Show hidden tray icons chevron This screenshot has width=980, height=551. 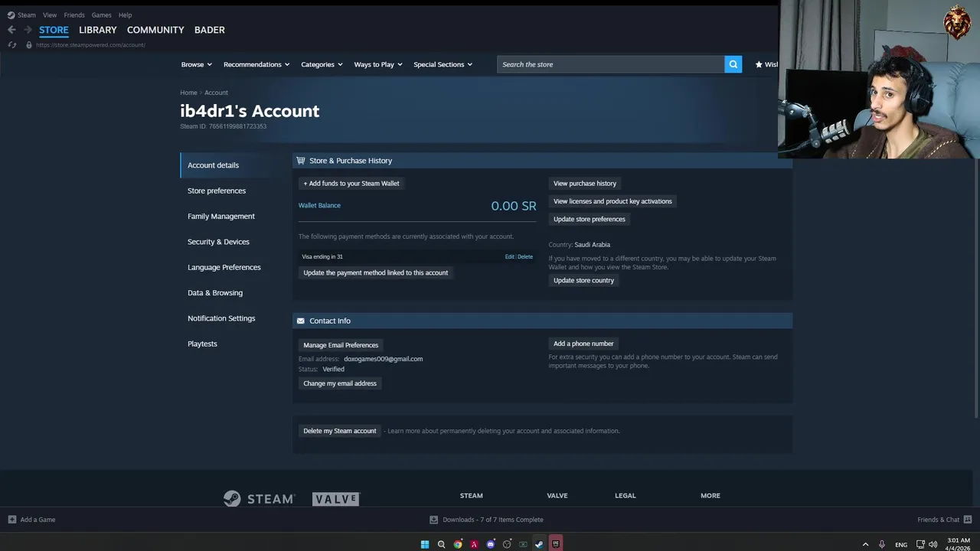[x=866, y=544]
